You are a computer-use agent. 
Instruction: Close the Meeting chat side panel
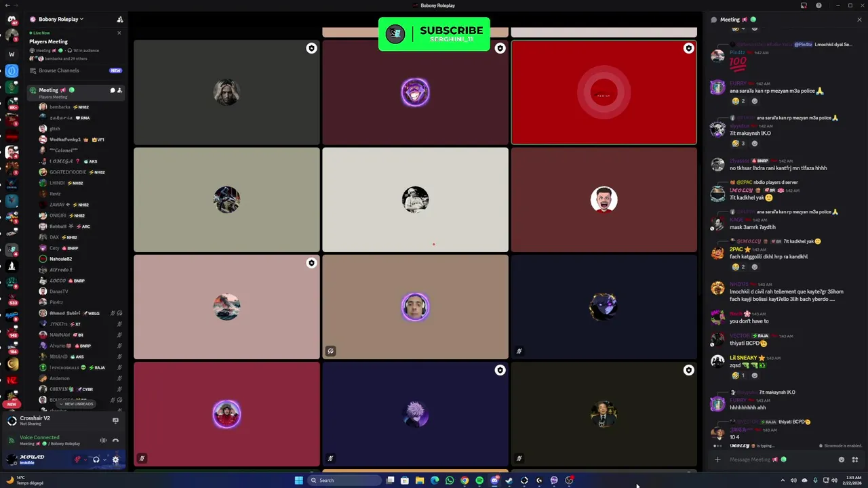tap(859, 20)
